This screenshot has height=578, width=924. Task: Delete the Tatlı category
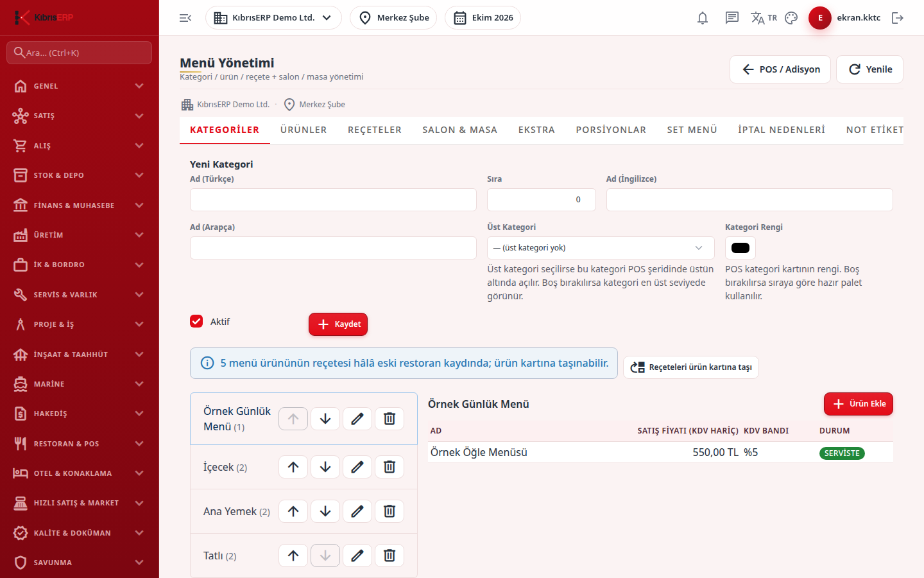389,556
